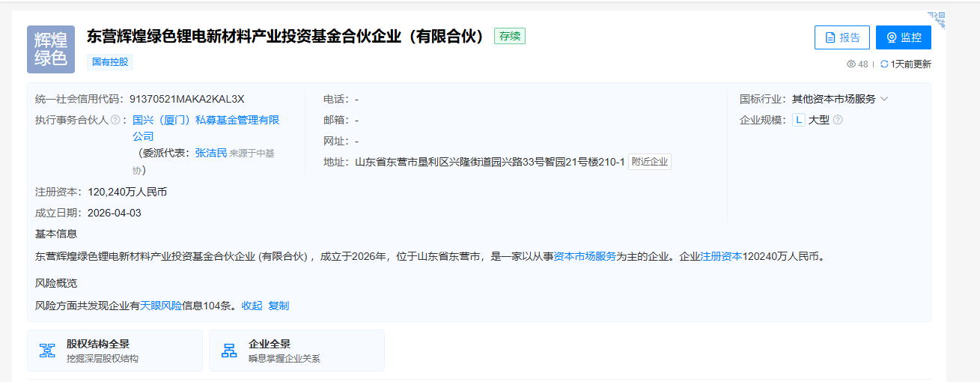The width and height of the screenshot is (980, 382).
Task: Click the eye view count icon
Action: point(851,64)
